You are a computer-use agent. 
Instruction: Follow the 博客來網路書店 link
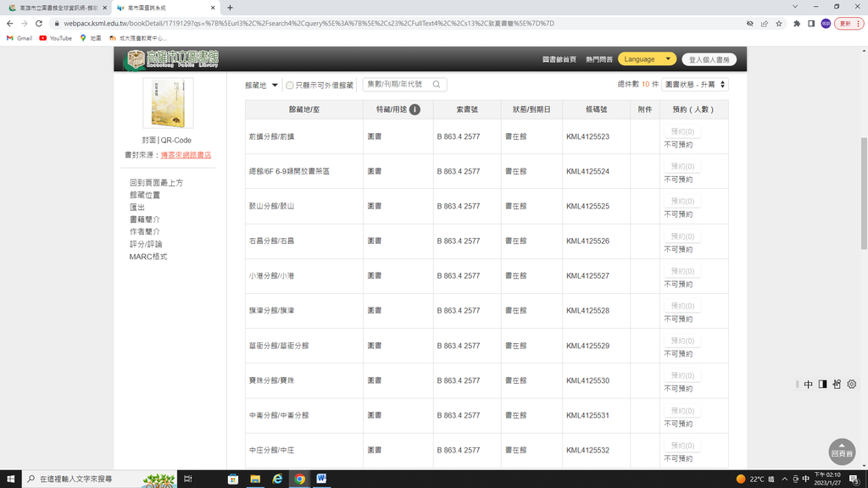[186, 155]
